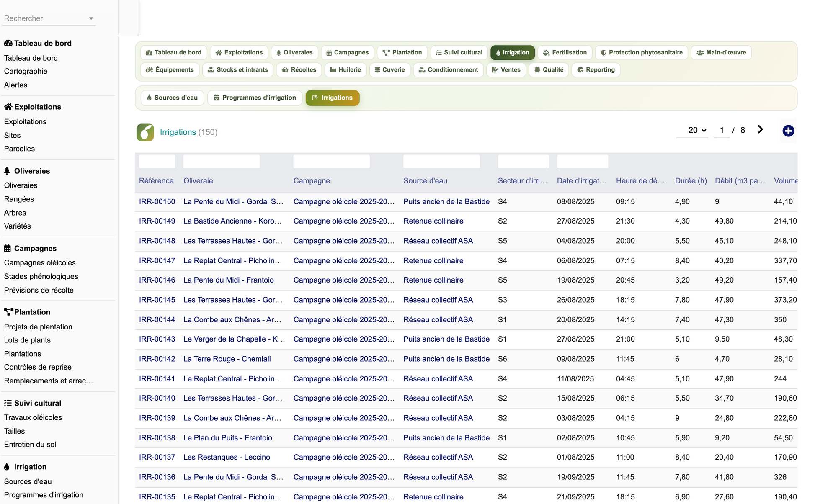
Task: Sort by the Durée (h) column header
Action: click(691, 181)
